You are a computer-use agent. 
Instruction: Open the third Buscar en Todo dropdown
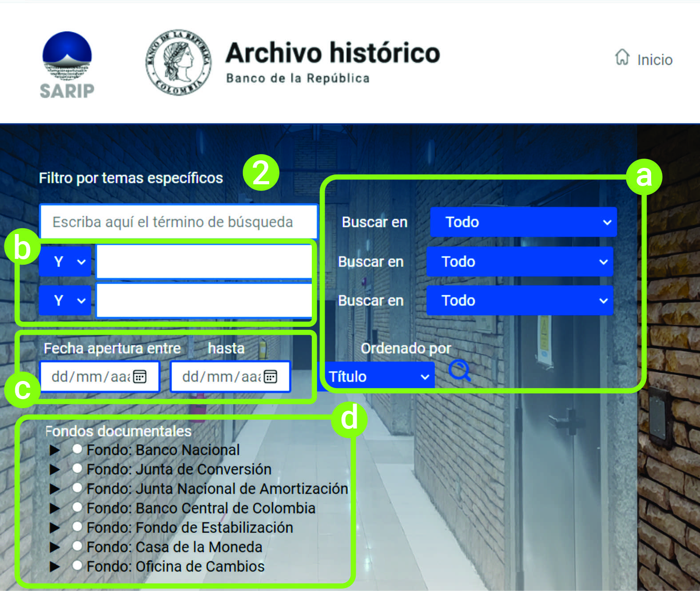coord(520,301)
